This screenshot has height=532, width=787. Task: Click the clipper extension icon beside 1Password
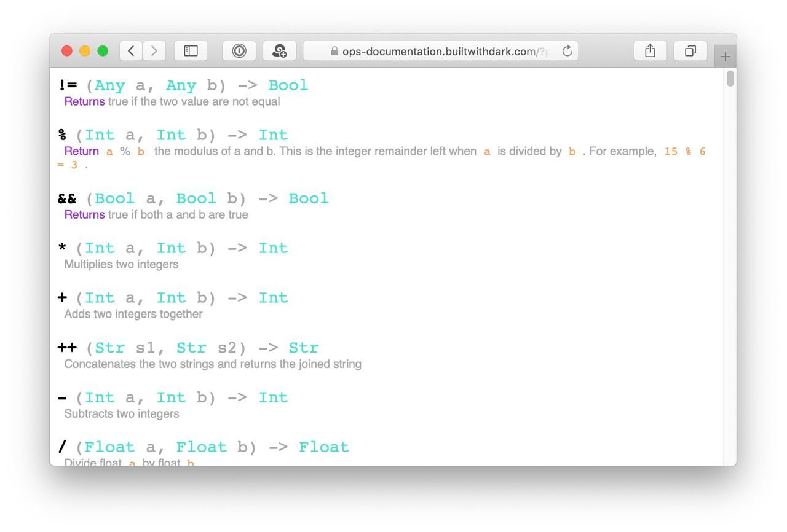[280, 51]
